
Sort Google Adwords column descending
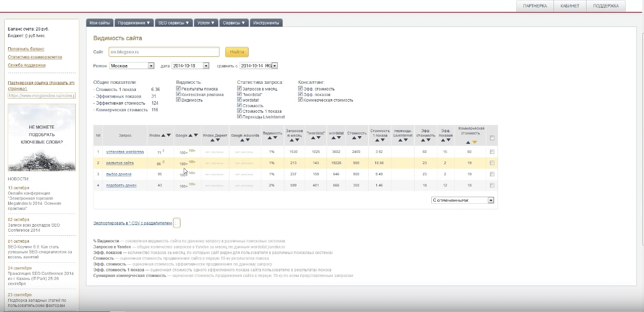pyautogui.click(x=248, y=140)
